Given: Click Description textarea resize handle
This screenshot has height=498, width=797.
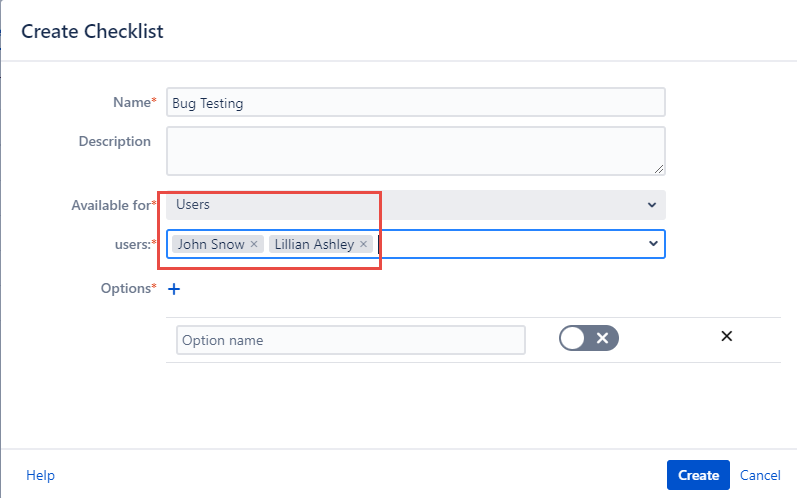Looking at the screenshot, I should [x=659, y=169].
